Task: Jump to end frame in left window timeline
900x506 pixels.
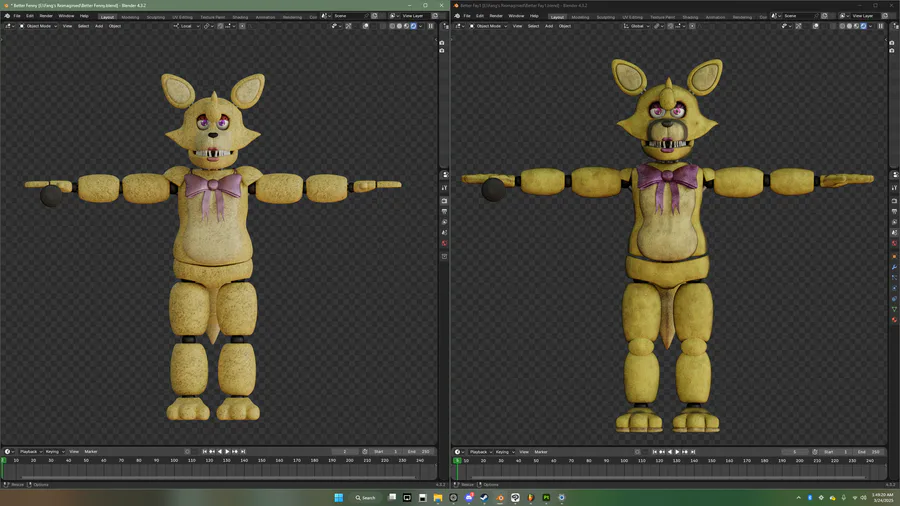Action: [x=243, y=451]
